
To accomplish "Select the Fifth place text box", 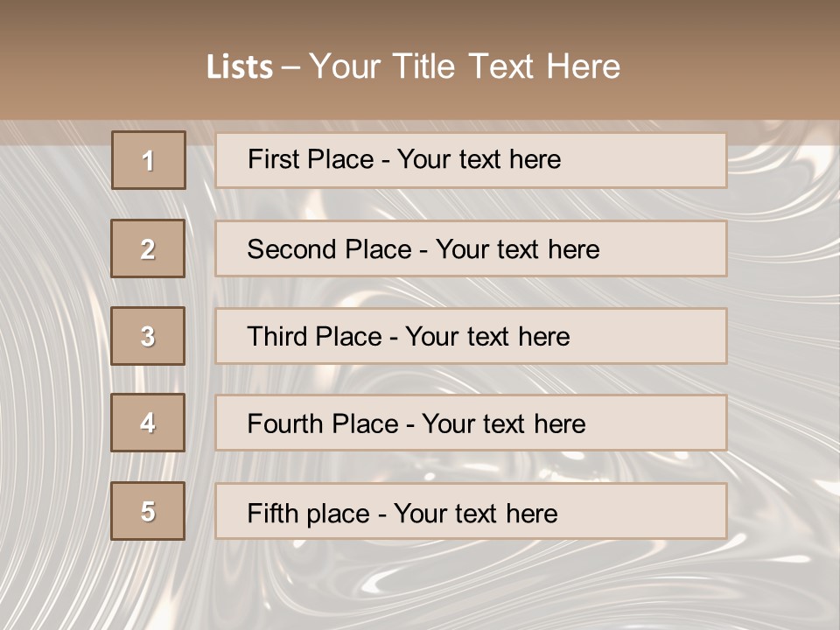I will [x=471, y=511].
